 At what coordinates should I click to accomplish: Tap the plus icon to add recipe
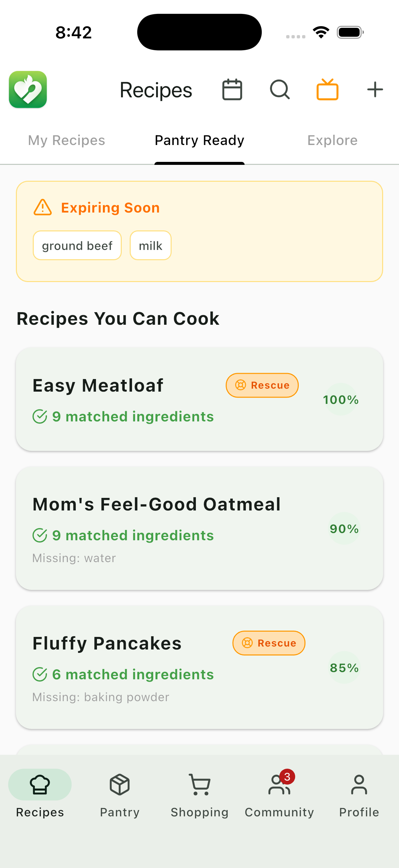click(375, 90)
